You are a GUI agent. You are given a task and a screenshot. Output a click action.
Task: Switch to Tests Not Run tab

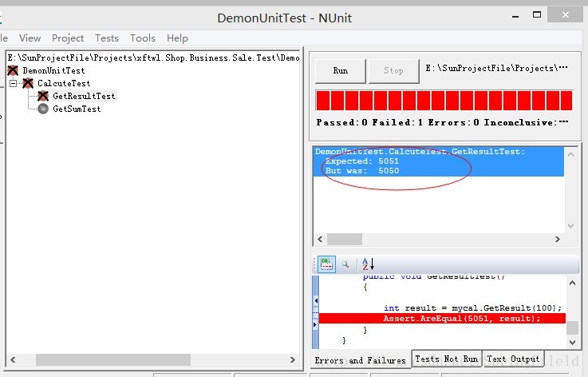coord(446,359)
